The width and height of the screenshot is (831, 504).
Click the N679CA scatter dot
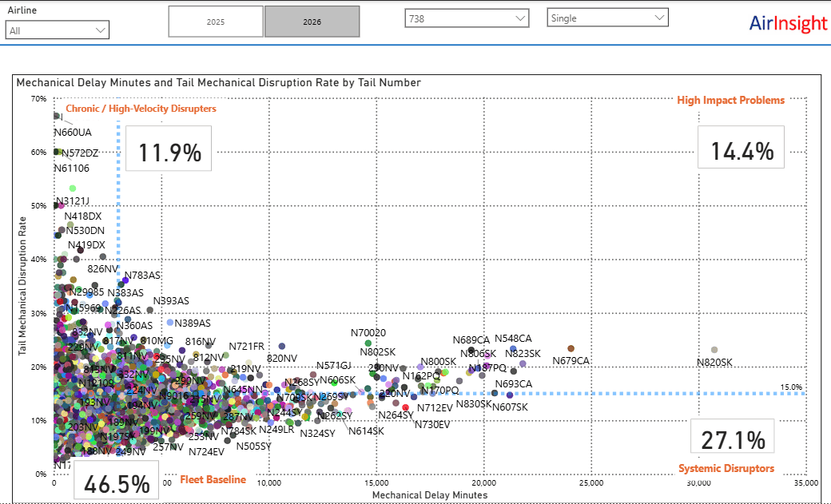(x=571, y=349)
